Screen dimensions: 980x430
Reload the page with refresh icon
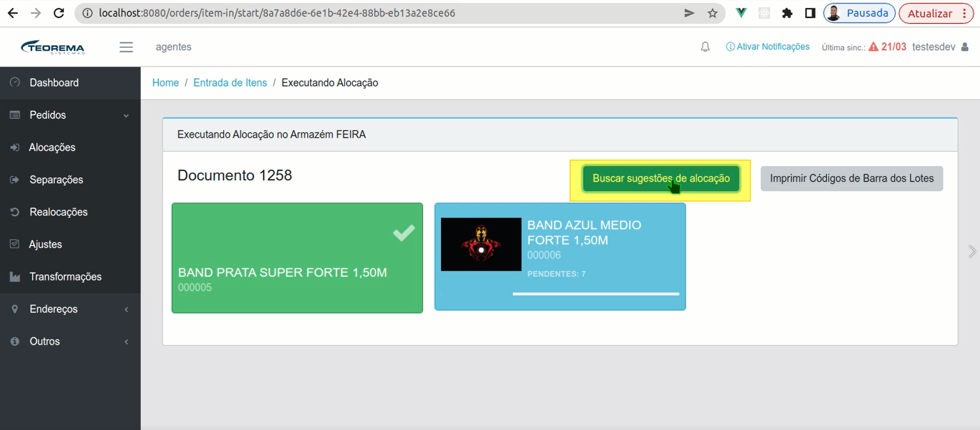59,13
